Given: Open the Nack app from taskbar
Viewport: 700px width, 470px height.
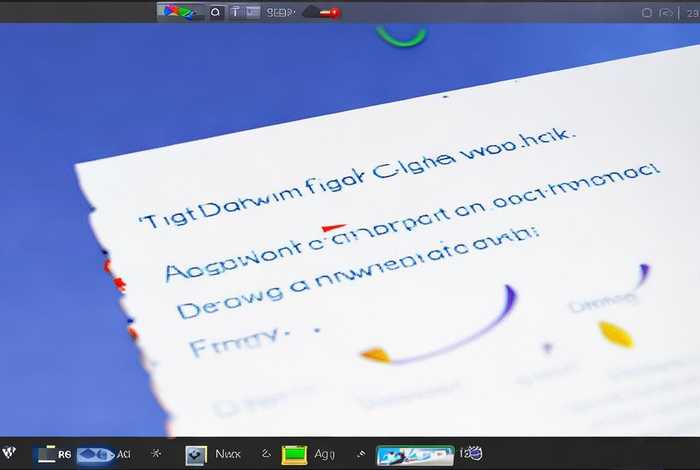Looking at the screenshot, I should click(210, 454).
